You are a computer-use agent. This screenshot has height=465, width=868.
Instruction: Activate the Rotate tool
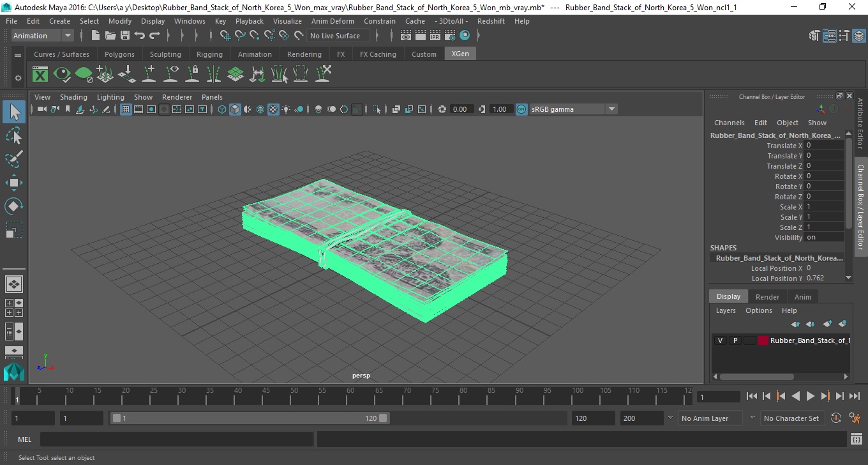click(14, 206)
